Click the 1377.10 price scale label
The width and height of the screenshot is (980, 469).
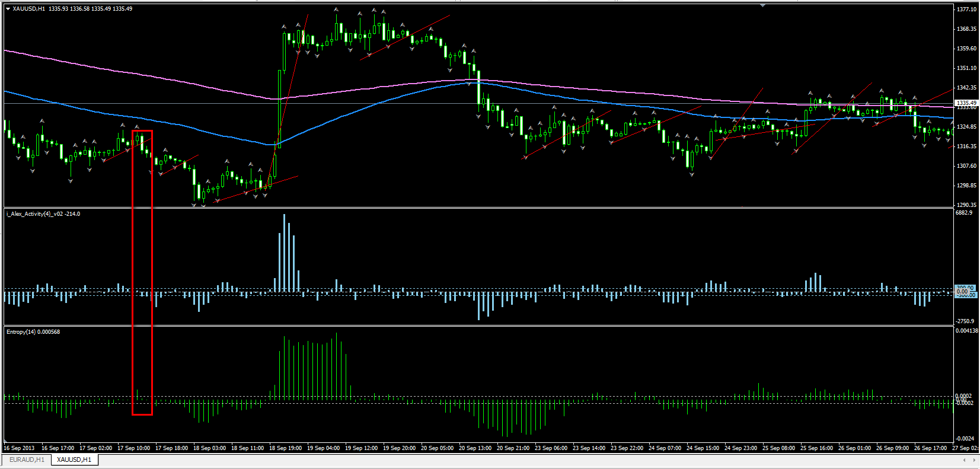pyautogui.click(x=966, y=9)
